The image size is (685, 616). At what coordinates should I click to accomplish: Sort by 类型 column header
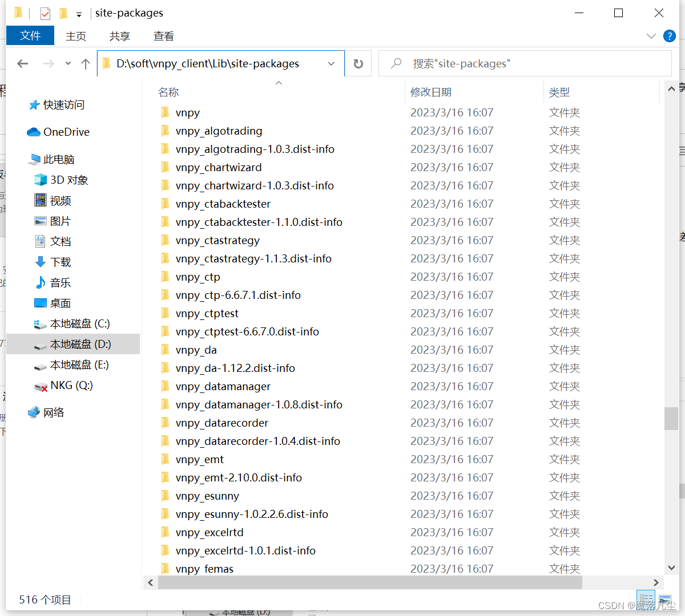559,92
